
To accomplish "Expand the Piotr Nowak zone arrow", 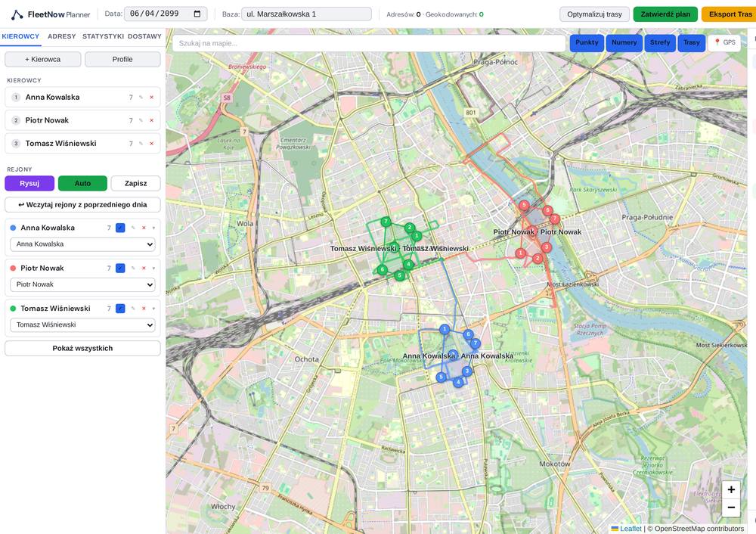I will [153, 269].
